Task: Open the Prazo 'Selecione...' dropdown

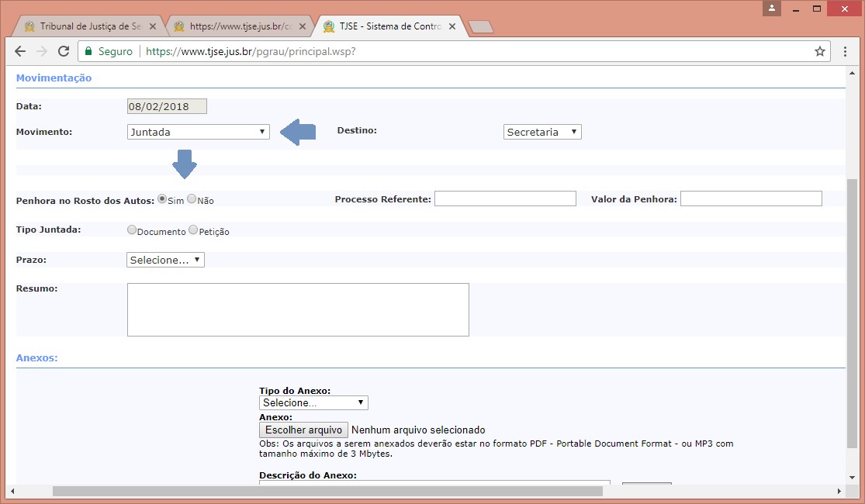Action: [165, 260]
